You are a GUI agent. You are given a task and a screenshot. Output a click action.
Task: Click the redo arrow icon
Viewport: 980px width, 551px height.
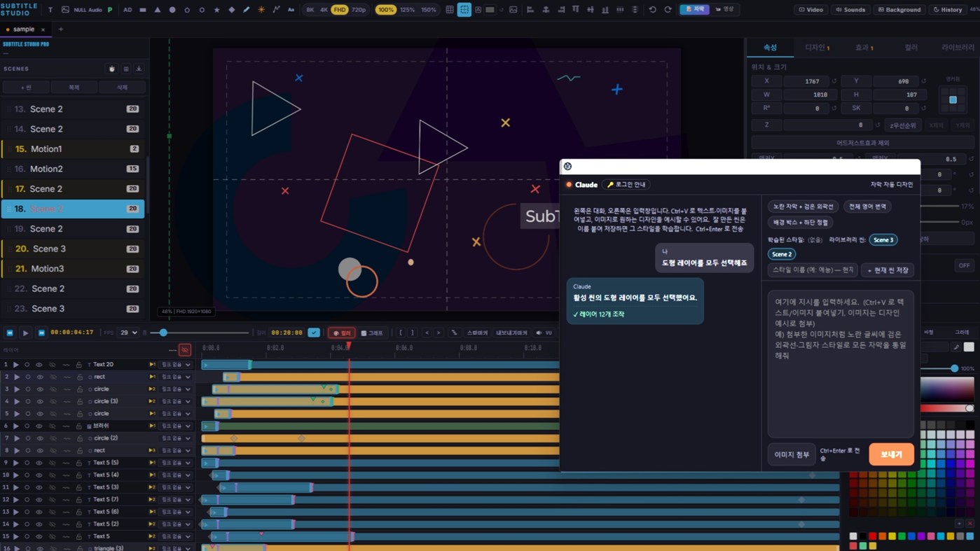tap(668, 10)
